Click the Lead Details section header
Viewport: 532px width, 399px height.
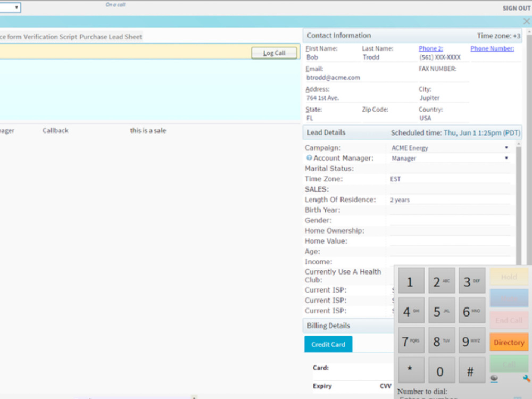coord(413,132)
